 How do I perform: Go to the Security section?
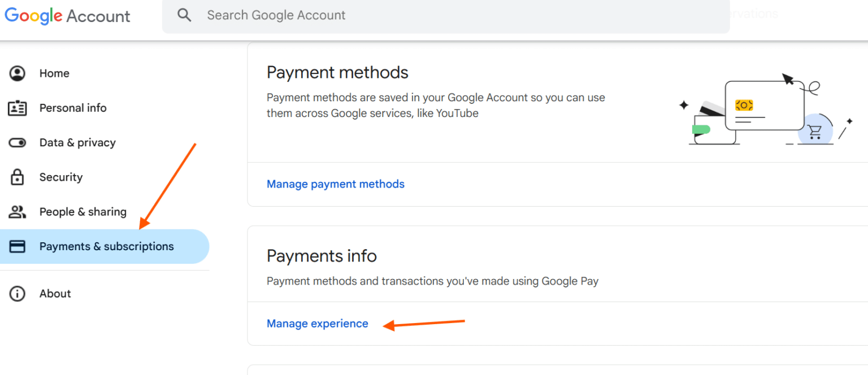60,177
